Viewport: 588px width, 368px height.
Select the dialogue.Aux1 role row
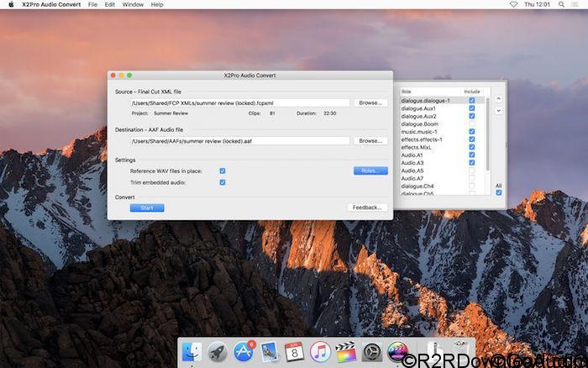(442, 108)
